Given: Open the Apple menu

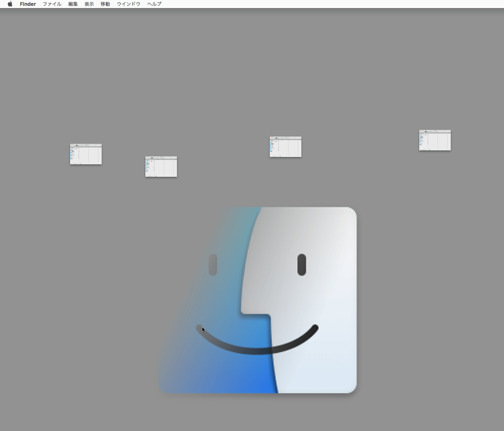Looking at the screenshot, I should click(10, 4).
